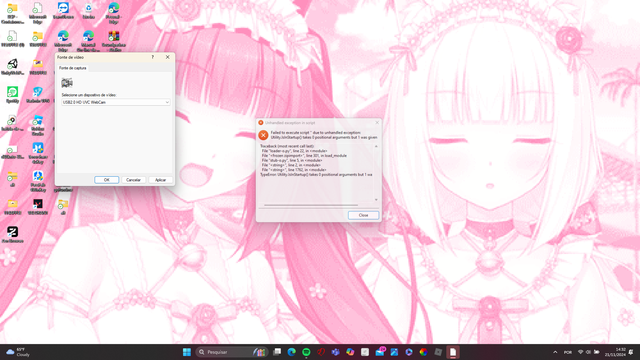Click the Pesquisar search box on taskbar
This screenshot has width=640, height=360.
(231, 352)
